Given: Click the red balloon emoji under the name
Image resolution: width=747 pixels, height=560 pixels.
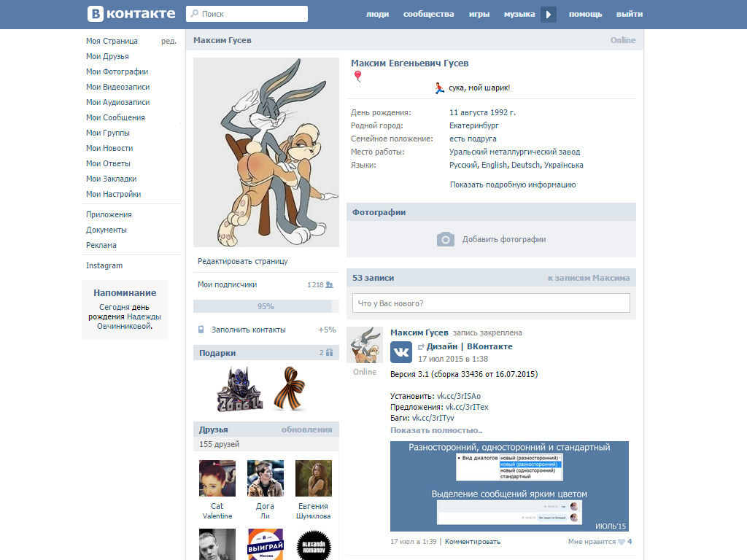Looking at the screenshot, I should (357, 76).
